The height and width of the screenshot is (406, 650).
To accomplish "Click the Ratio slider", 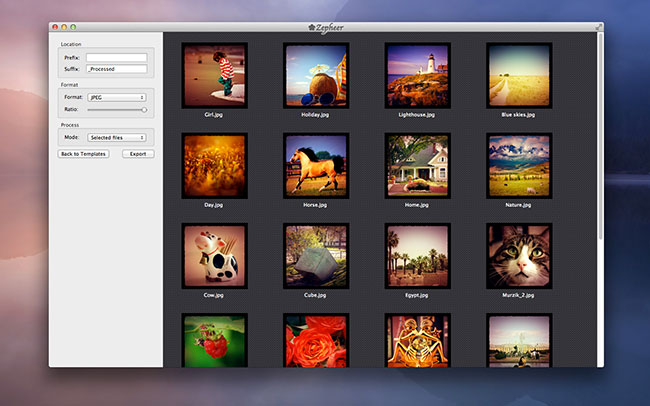I will (x=116, y=109).
